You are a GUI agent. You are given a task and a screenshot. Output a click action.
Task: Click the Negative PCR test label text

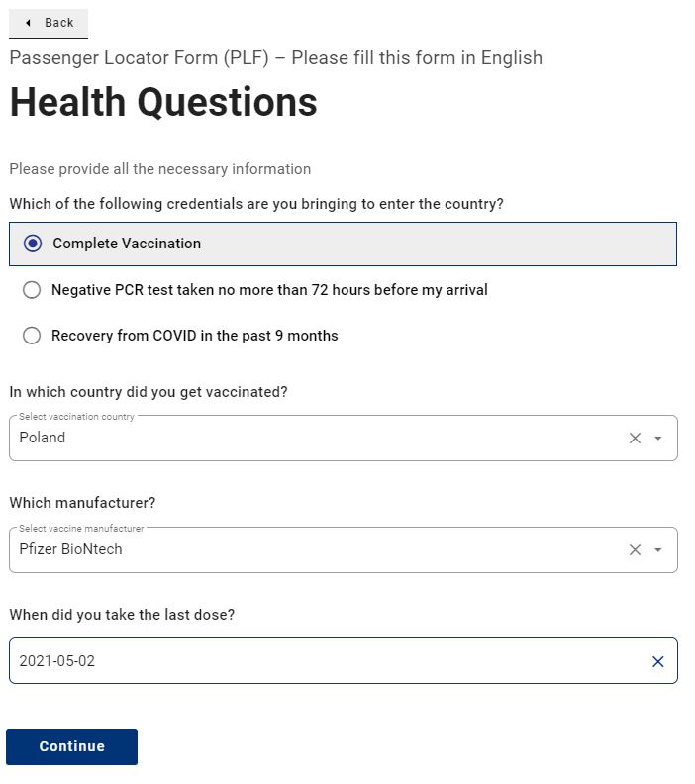pos(269,290)
